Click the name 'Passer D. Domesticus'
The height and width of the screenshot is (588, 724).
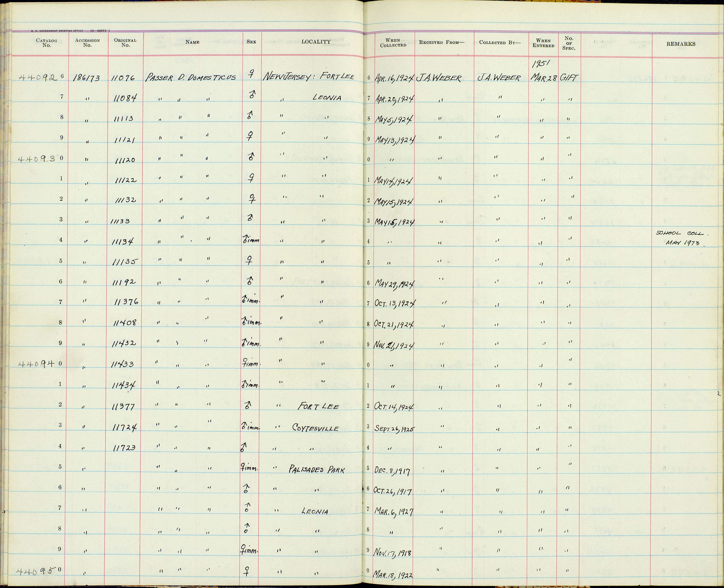[190, 78]
